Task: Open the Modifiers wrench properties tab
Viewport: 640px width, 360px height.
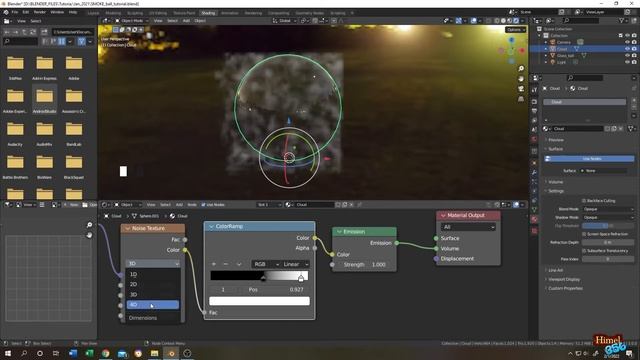Action: 534,173
